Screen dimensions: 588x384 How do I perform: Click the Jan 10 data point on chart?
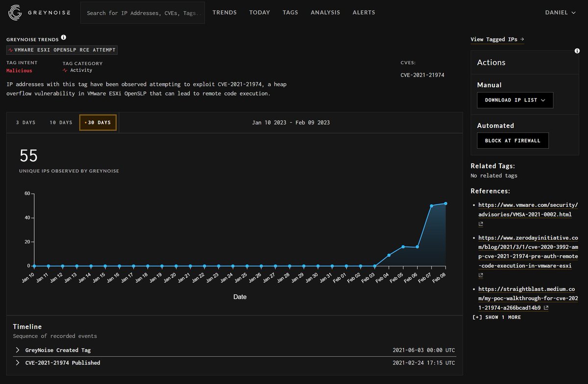pyautogui.click(x=34, y=266)
